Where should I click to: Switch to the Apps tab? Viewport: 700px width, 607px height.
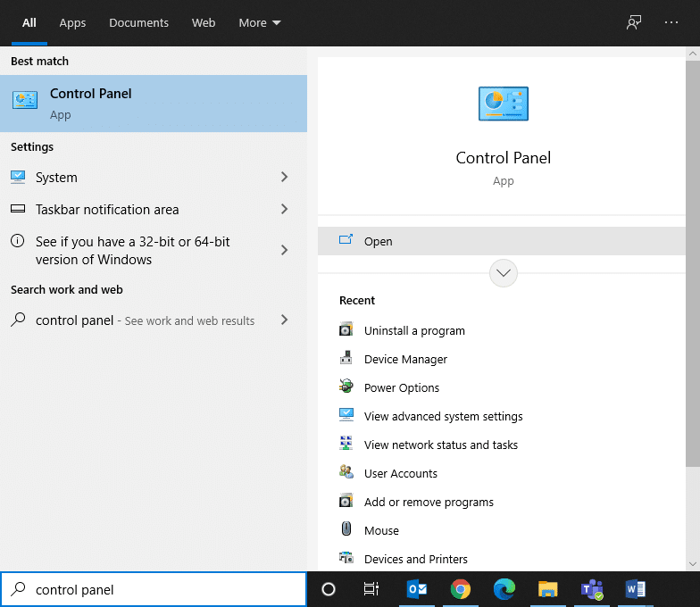click(x=72, y=23)
